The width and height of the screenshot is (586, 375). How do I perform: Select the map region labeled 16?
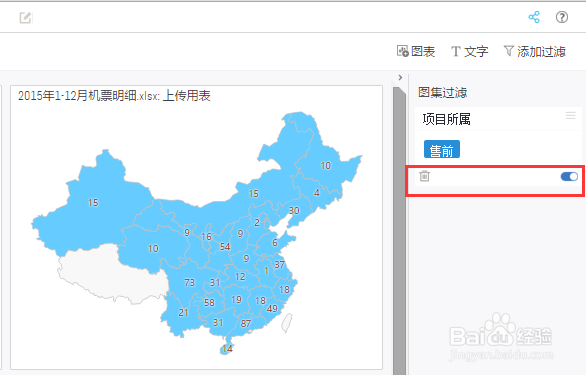point(206,236)
